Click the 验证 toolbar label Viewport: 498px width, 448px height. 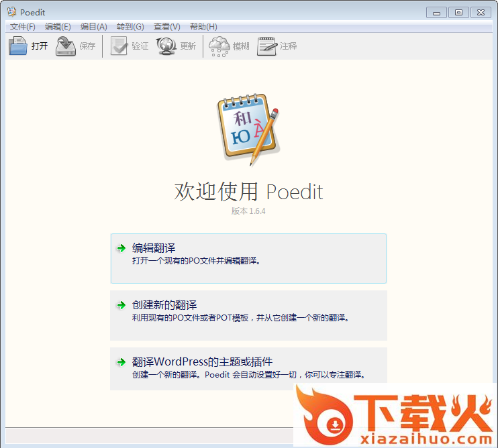[140, 46]
